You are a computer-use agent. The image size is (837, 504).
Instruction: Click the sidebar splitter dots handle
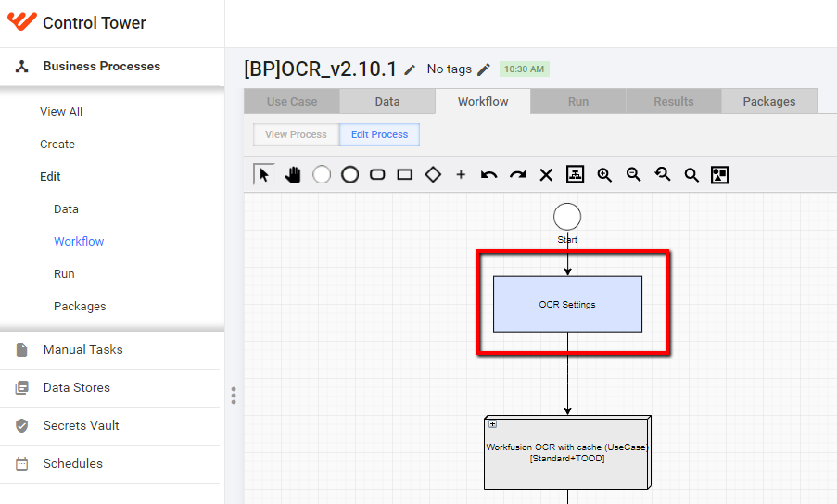234,396
